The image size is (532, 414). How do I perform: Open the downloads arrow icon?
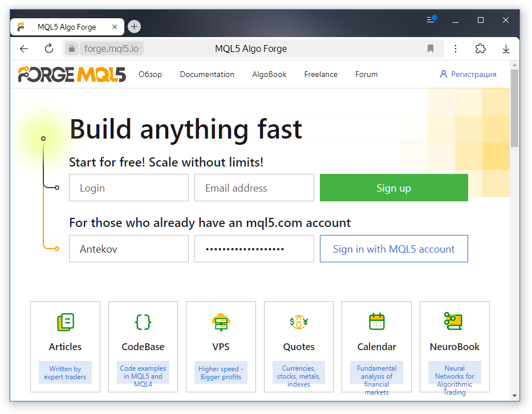[x=506, y=48]
